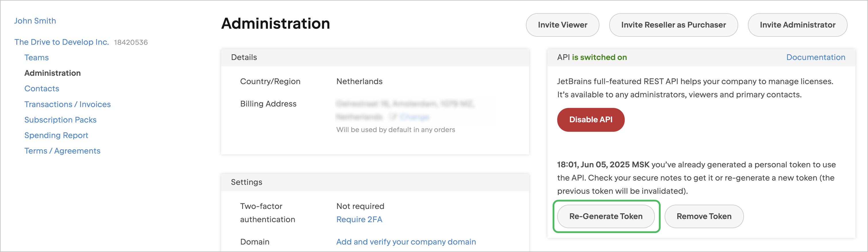Open the Spending Report
The width and height of the screenshot is (868, 252).
pos(56,135)
